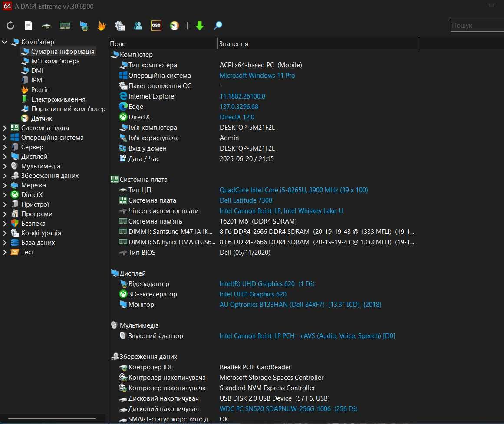Viewport: 504px width, 424px height.
Task: Open the Intel Cannon Point-LP PCH cAVS link
Action: pyautogui.click(x=307, y=336)
